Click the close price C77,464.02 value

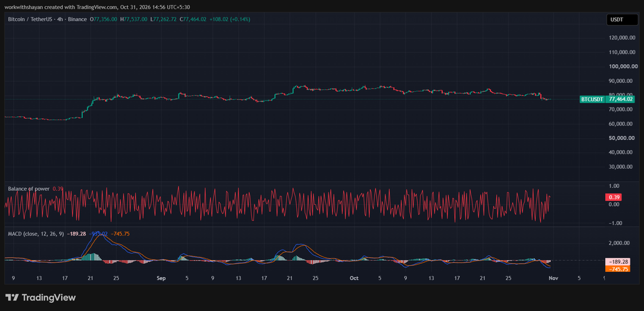coord(193,19)
